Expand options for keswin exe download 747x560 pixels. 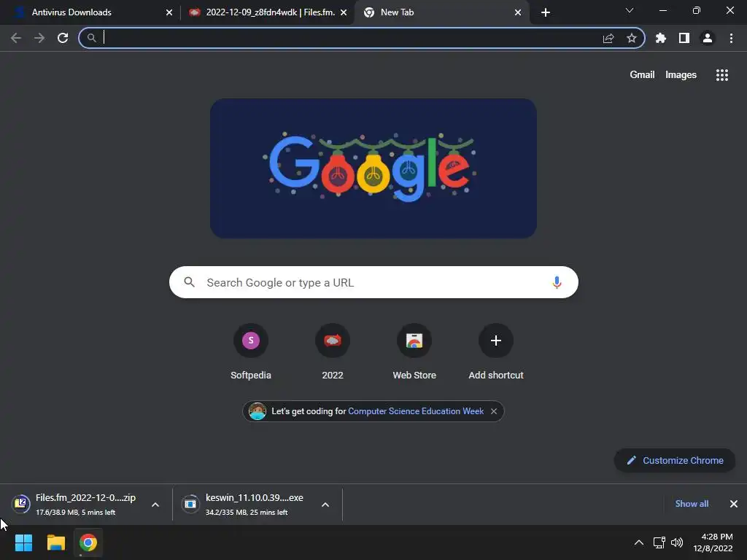[325, 505]
